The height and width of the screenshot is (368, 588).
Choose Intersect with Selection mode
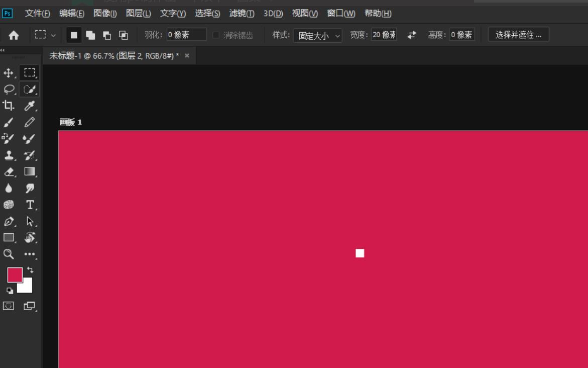124,35
